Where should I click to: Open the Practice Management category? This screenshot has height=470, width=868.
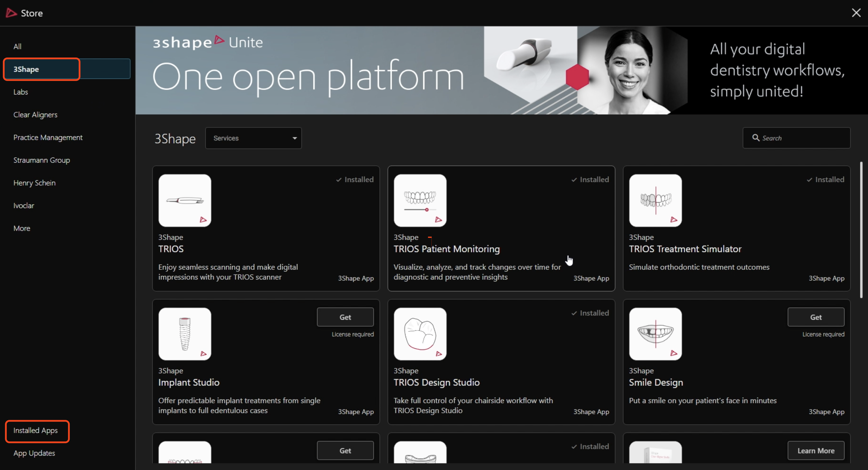[48, 137]
